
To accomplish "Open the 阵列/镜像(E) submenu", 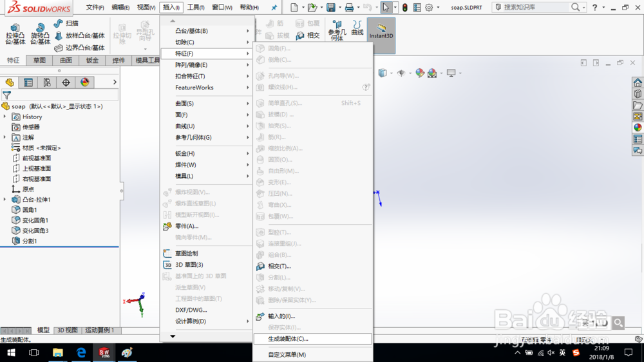I will tap(206, 65).
